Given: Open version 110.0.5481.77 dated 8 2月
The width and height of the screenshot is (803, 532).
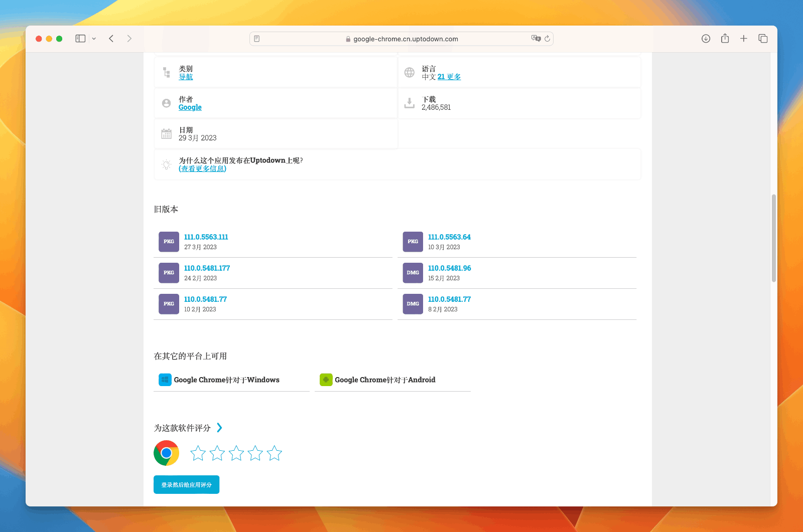Looking at the screenshot, I should (449, 299).
